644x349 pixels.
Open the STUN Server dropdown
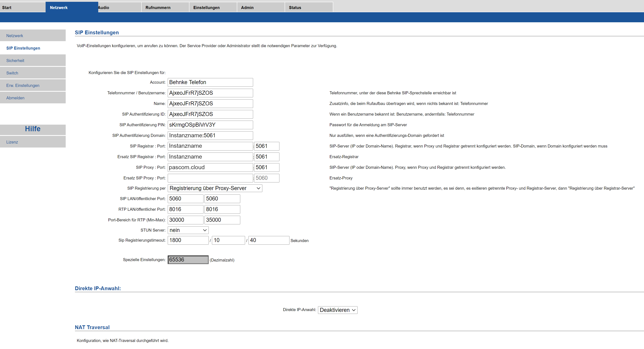tap(188, 230)
